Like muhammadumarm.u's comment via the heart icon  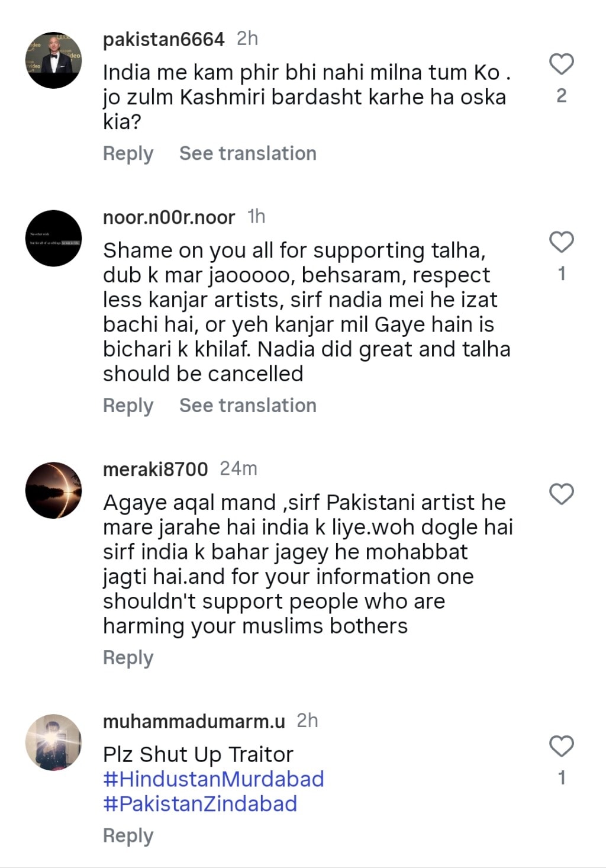[x=561, y=745]
